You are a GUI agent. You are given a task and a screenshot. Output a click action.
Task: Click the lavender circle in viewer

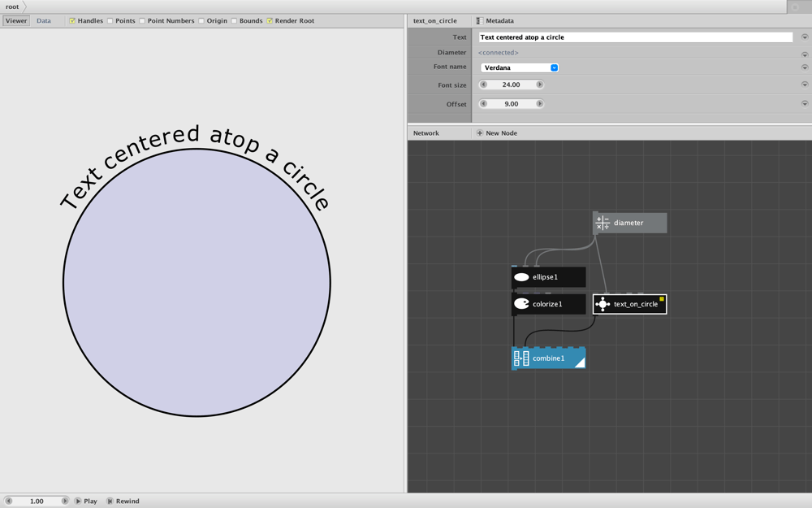tap(197, 283)
